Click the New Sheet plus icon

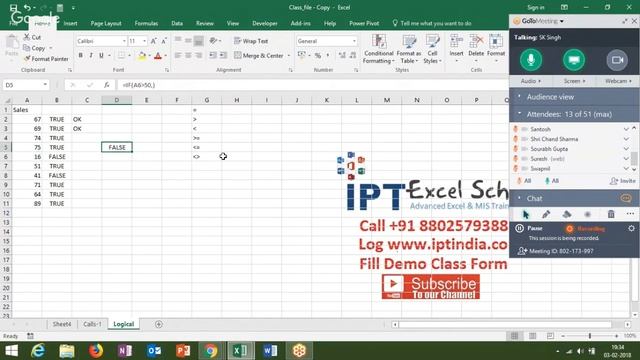pyautogui.click(x=159, y=324)
